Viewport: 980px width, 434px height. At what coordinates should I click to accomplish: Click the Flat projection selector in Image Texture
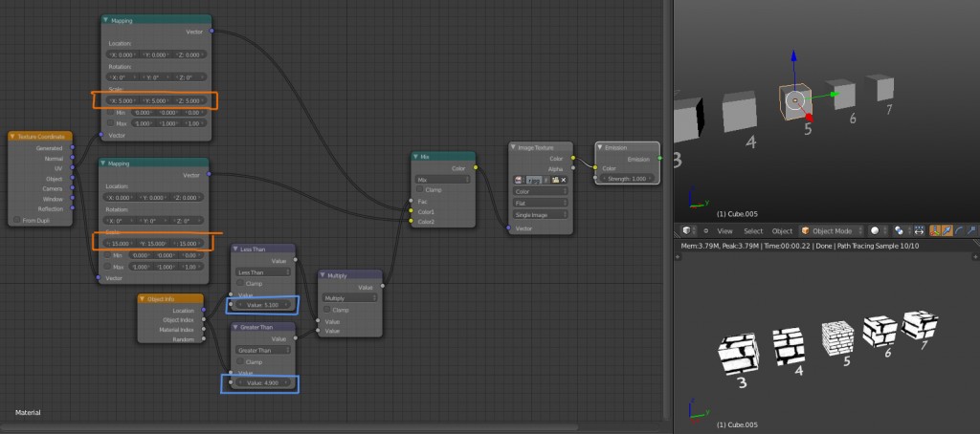click(540, 203)
